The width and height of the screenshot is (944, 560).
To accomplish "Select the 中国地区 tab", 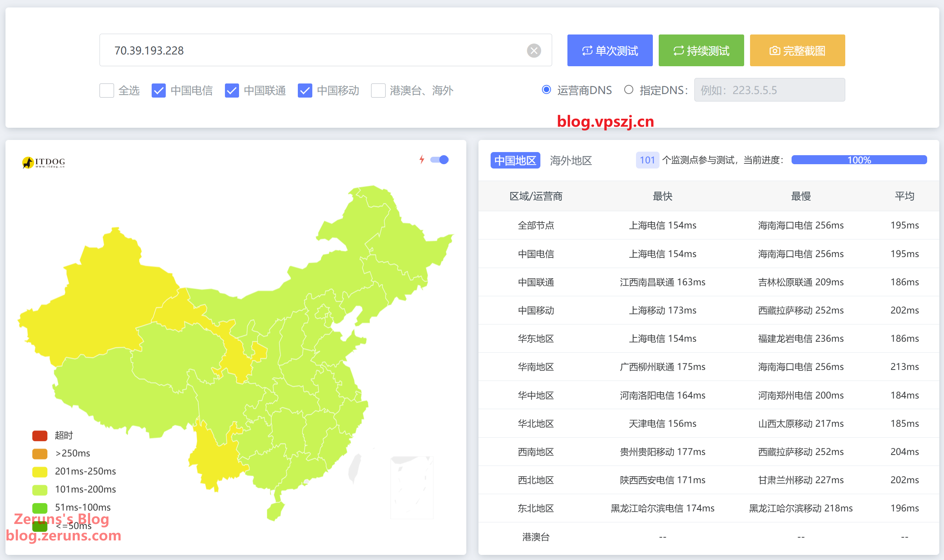I will coord(515,160).
